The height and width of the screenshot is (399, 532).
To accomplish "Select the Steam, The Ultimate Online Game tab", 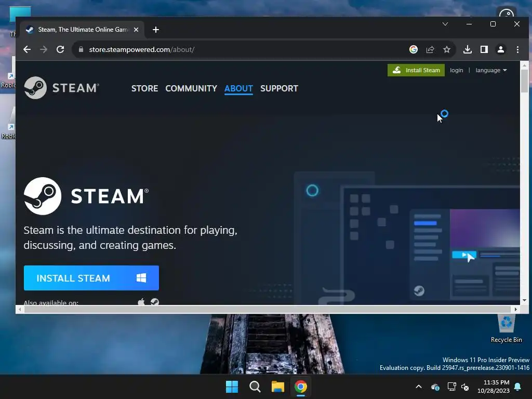I will [x=83, y=30].
